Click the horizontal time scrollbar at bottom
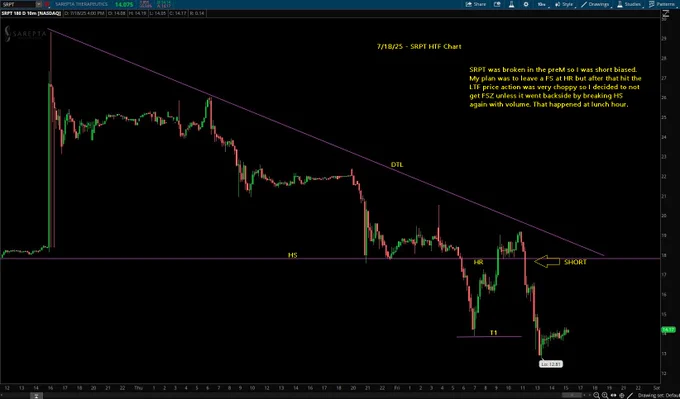Screen dimensions: 680x399 pos(572,396)
